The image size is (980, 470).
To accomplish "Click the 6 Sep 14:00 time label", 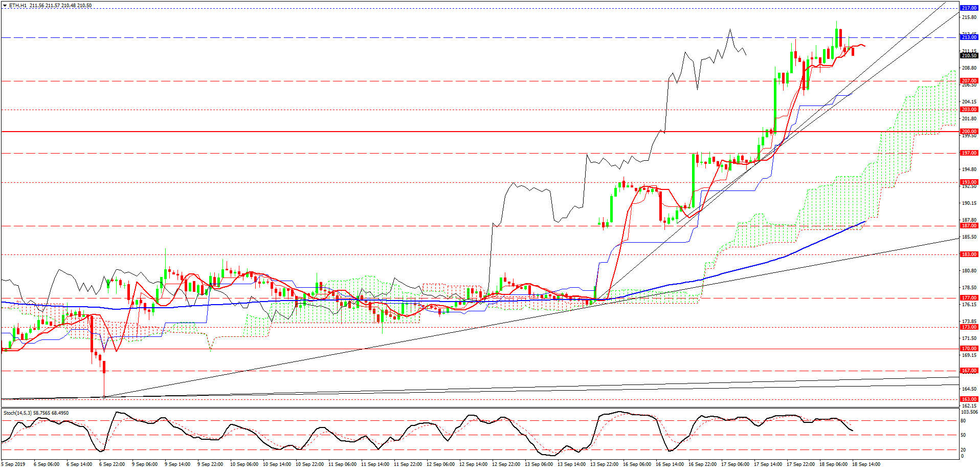I will click(79, 464).
